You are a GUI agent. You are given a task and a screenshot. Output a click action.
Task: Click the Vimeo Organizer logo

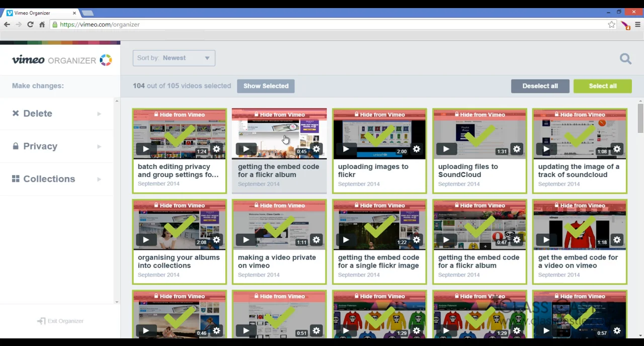[x=62, y=60]
